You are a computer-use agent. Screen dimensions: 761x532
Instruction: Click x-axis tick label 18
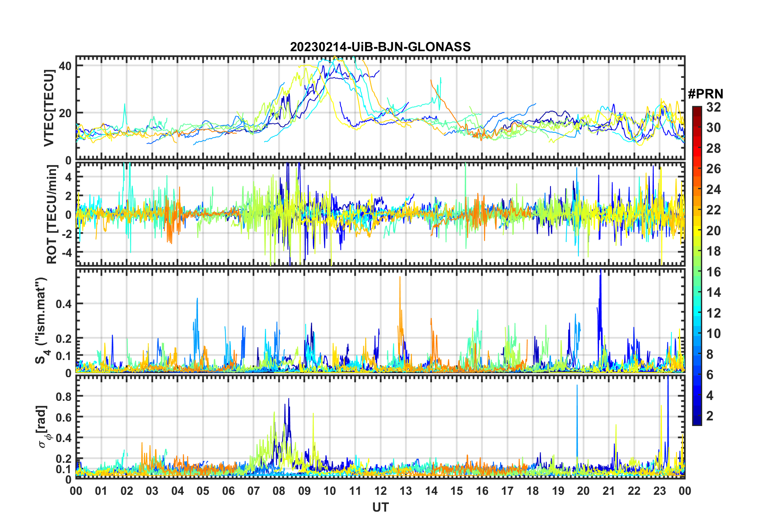533,491
